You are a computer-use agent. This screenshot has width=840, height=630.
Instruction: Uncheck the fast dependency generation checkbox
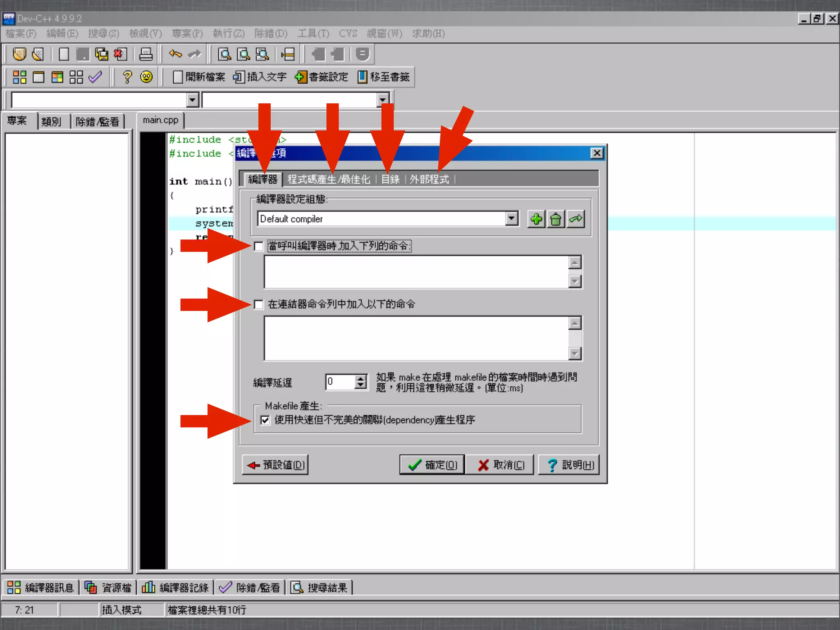click(x=265, y=420)
